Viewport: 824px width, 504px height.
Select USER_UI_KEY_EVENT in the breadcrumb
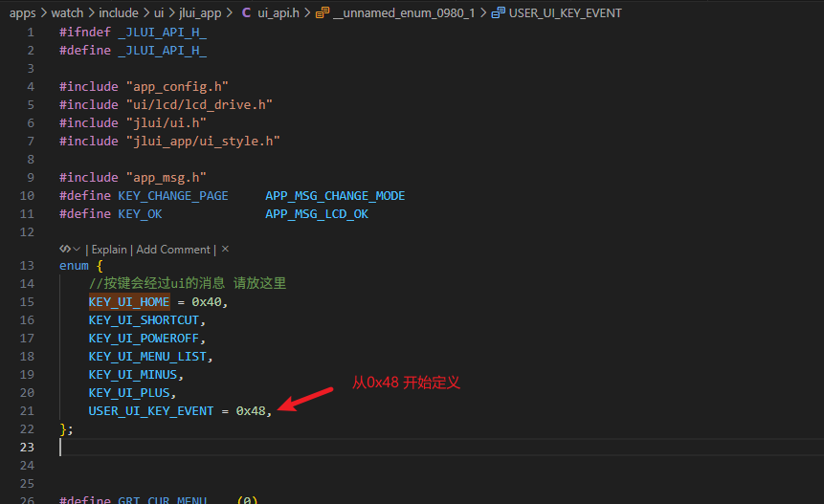(x=565, y=12)
